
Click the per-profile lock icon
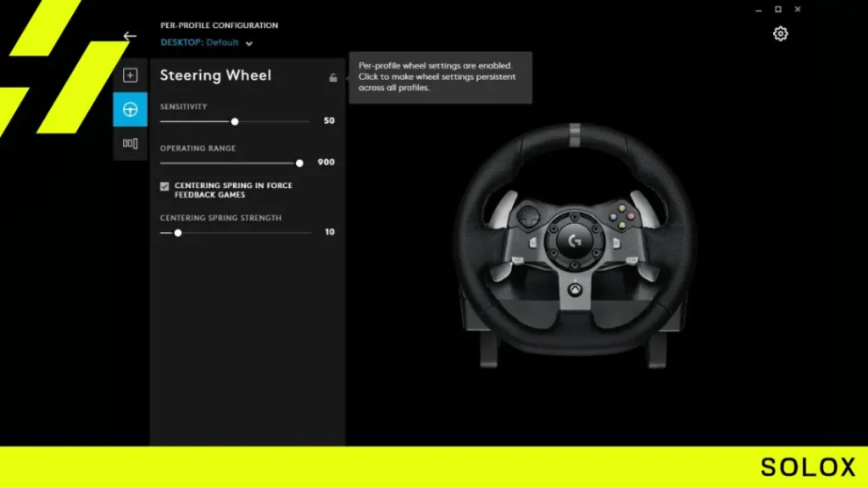point(332,77)
